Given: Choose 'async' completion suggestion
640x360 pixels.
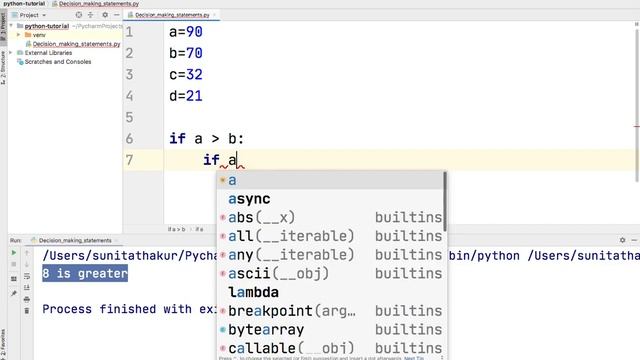Looking at the screenshot, I should [x=331, y=199].
